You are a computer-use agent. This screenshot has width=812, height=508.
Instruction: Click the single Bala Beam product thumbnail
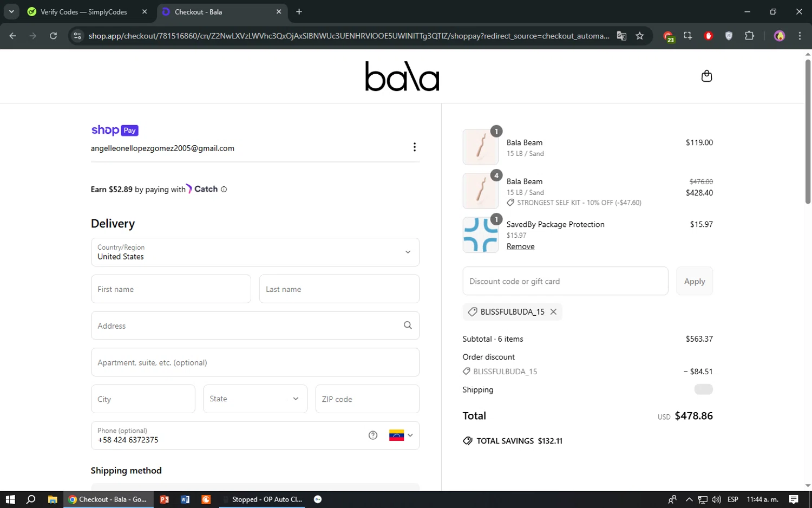481,147
